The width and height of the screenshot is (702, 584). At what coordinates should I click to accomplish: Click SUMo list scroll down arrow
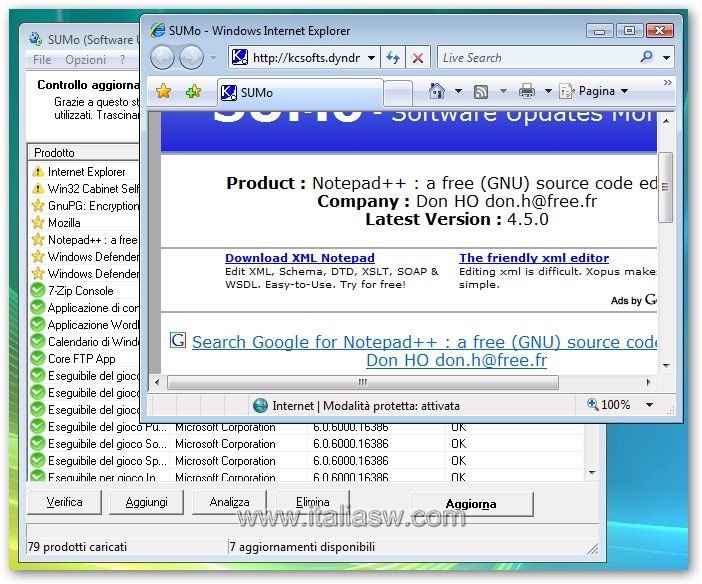coord(592,473)
